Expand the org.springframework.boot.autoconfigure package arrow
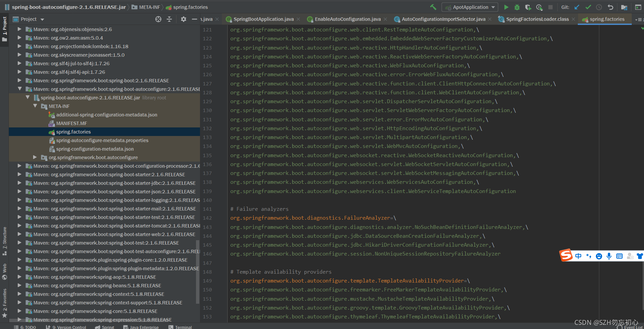This screenshot has height=329, width=644. [35, 157]
